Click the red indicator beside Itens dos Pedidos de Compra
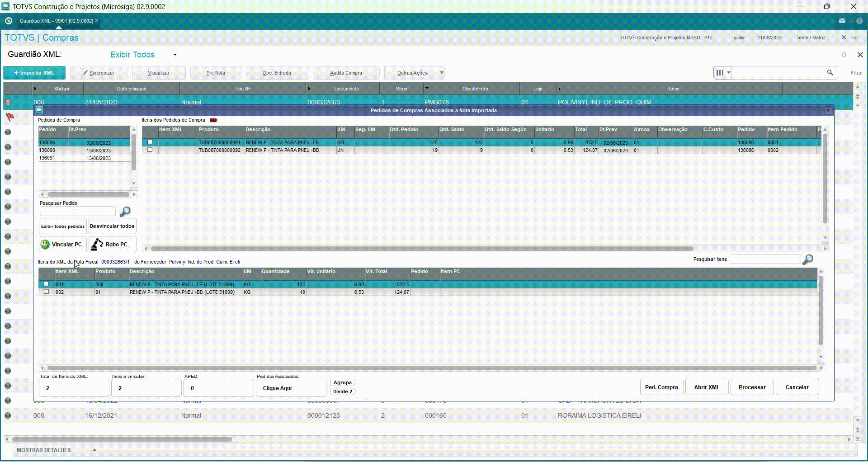Image resolution: width=868 pixels, height=462 pixels. click(x=213, y=120)
